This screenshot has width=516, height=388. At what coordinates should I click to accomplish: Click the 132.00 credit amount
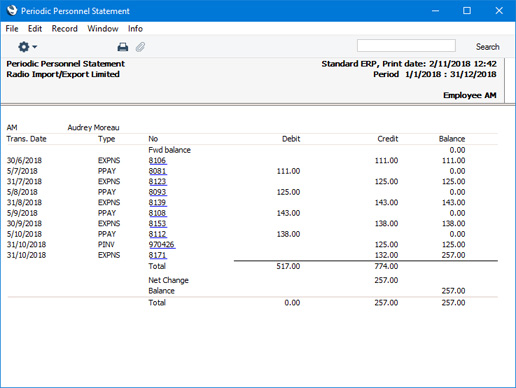[386, 255]
